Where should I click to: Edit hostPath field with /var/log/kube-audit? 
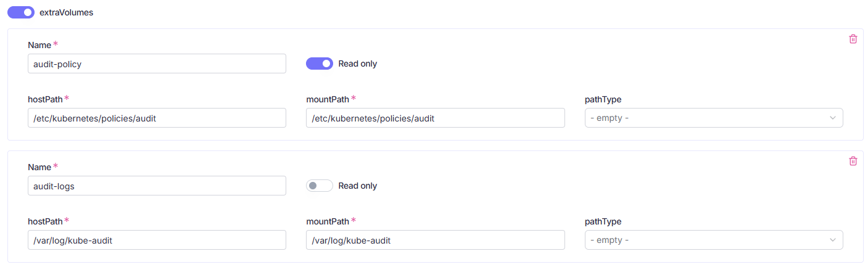(157, 240)
